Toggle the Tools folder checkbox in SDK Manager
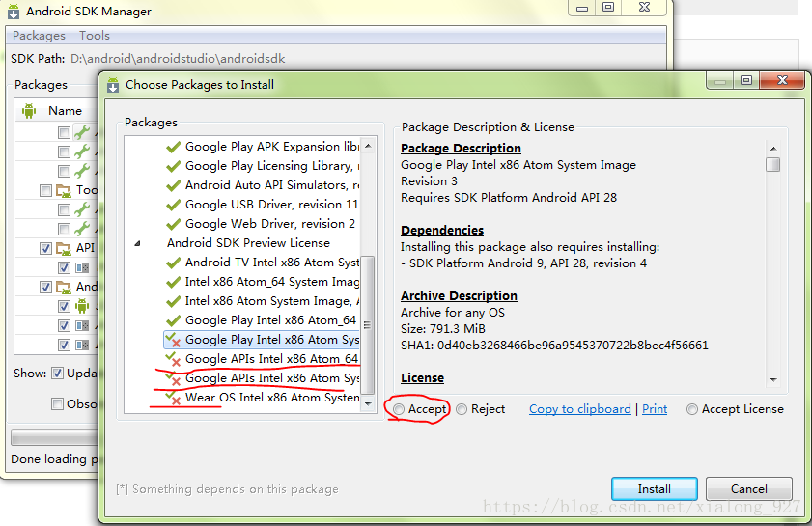This screenshot has width=812, height=526. (45, 190)
